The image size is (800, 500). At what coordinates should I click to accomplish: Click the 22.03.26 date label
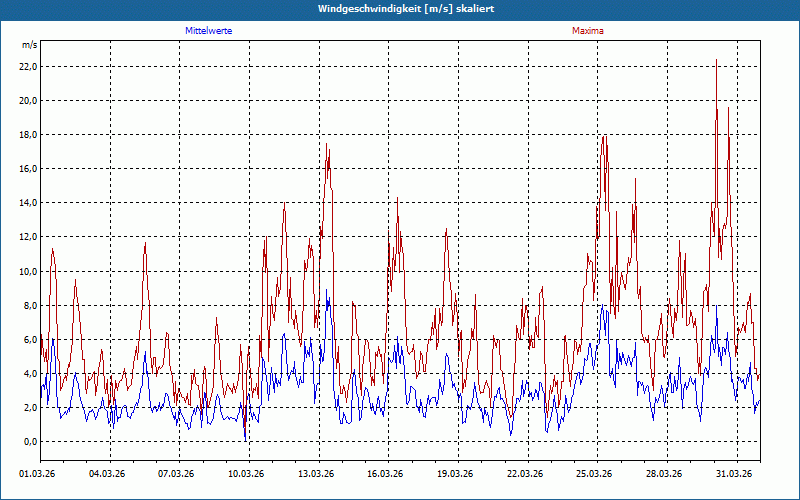tap(525, 474)
